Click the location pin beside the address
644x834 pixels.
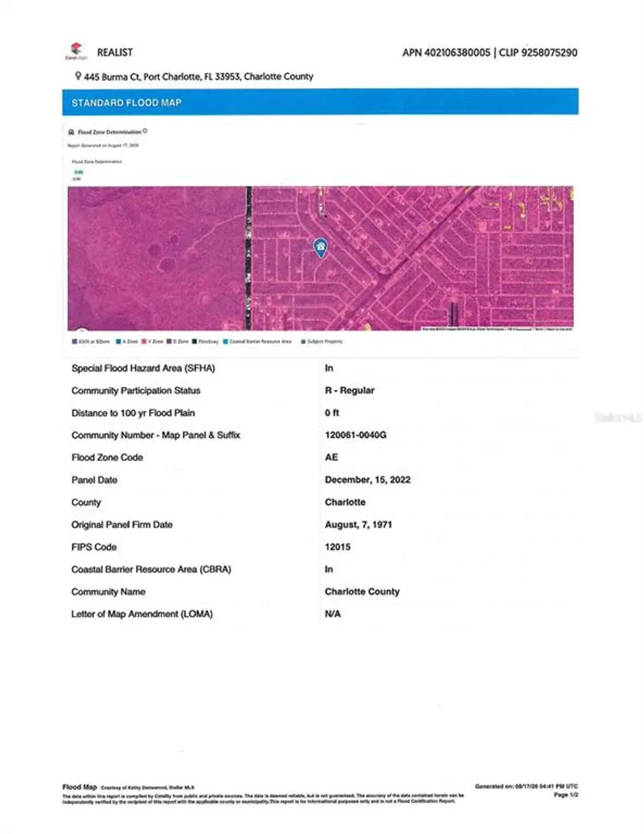78,76
